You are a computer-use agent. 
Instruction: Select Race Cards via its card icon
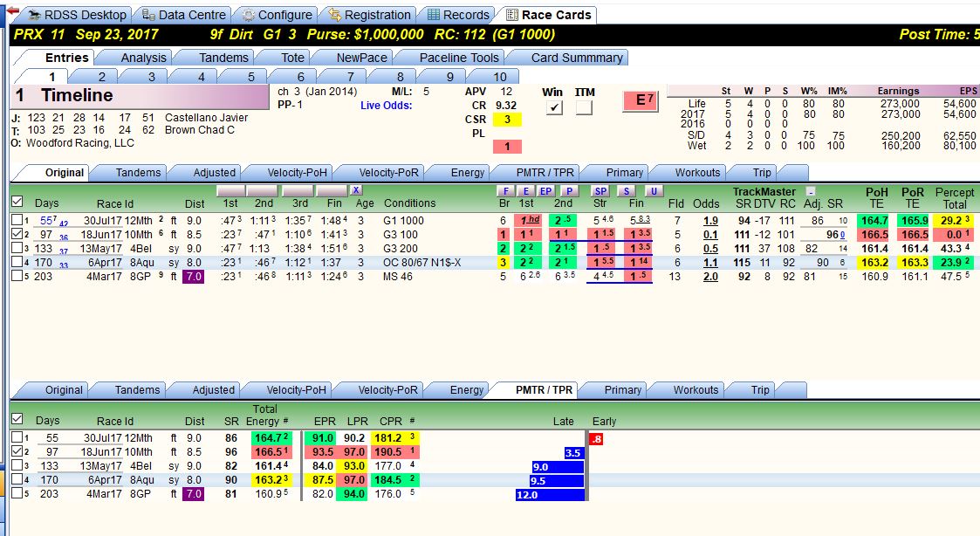[512, 15]
